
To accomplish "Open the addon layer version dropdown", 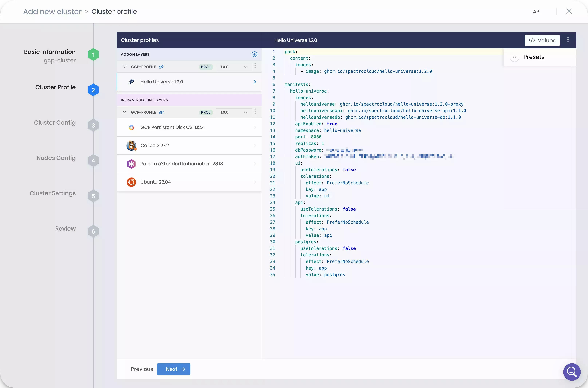I will pyautogui.click(x=233, y=67).
